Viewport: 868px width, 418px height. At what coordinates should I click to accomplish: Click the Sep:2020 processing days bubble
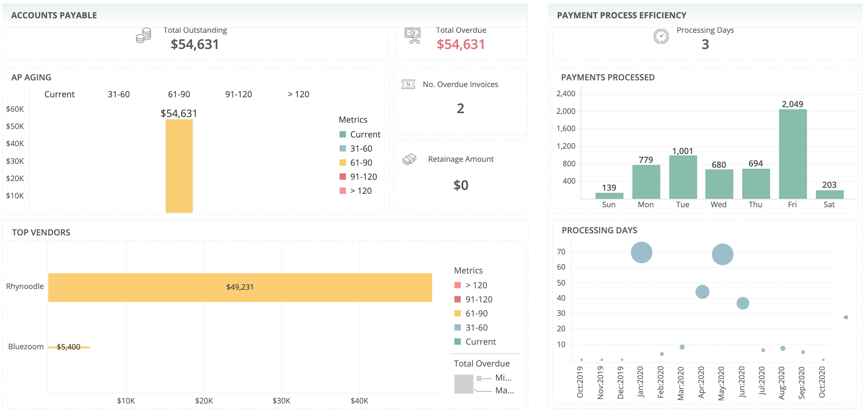click(x=803, y=352)
